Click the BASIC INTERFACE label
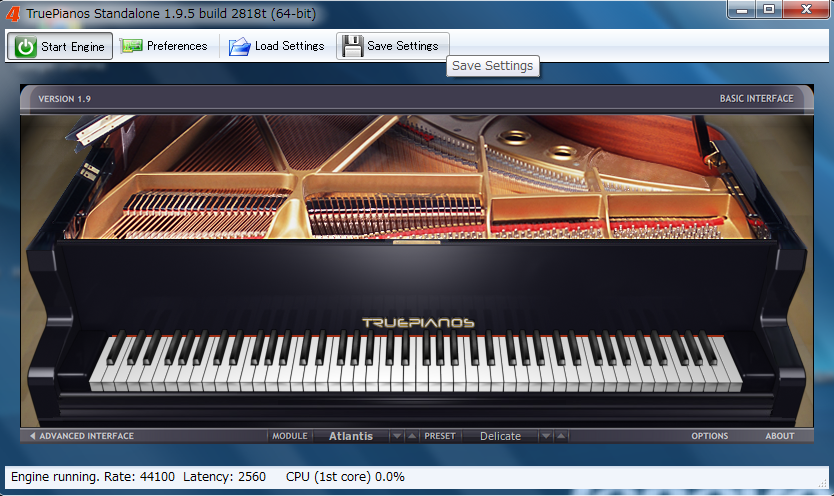This screenshot has height=496, width=834. [x=756, y=99]
